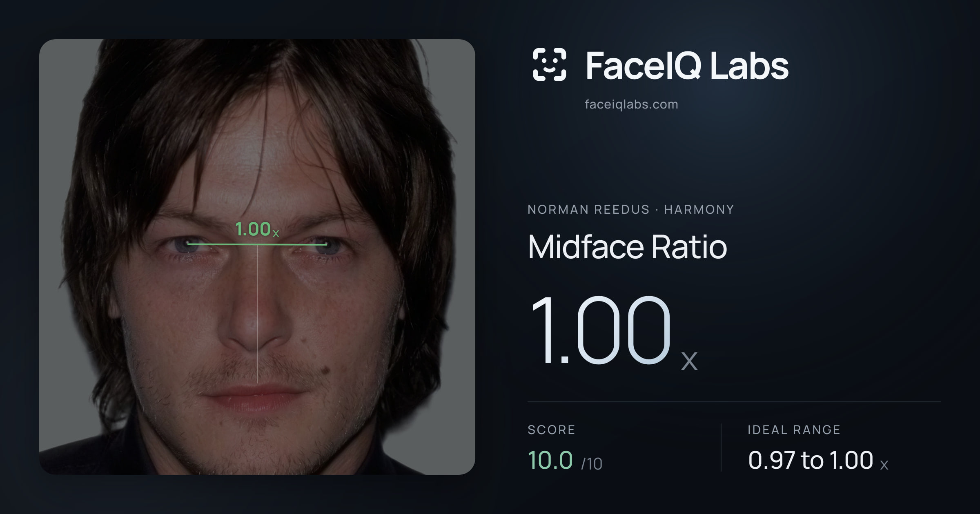Click the face photo thumbnail
This screenshot has height=514, width=980.
(257, 257)
